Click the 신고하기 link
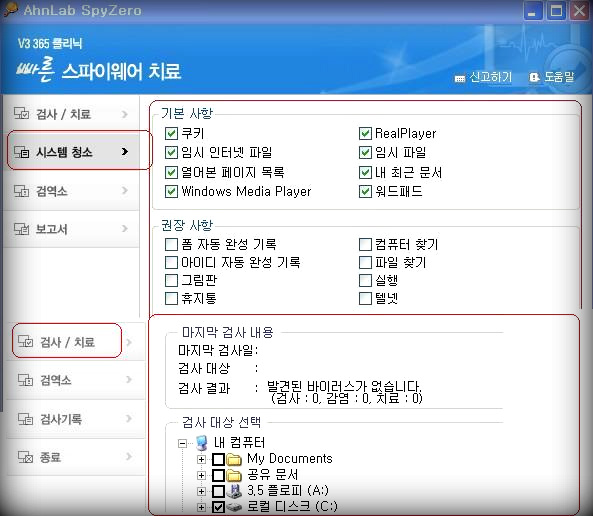 pos(490,78)
